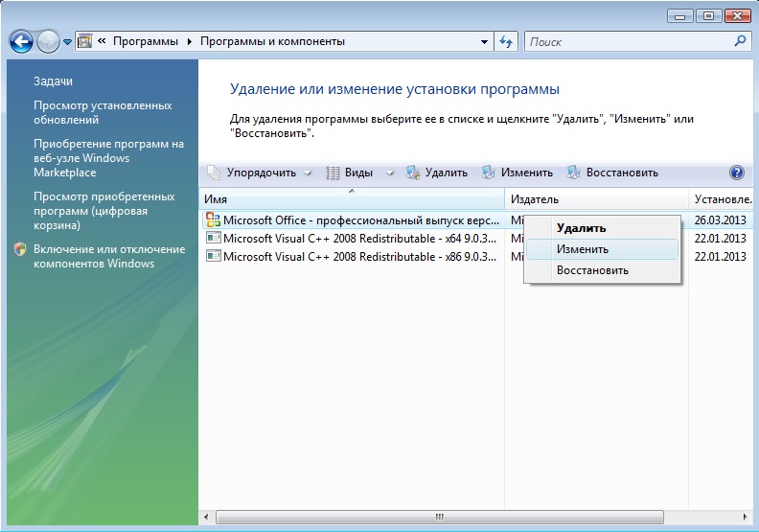759x532 pixels.
Task: Click the search magnifier icon
Action: [x=739, y=41]
